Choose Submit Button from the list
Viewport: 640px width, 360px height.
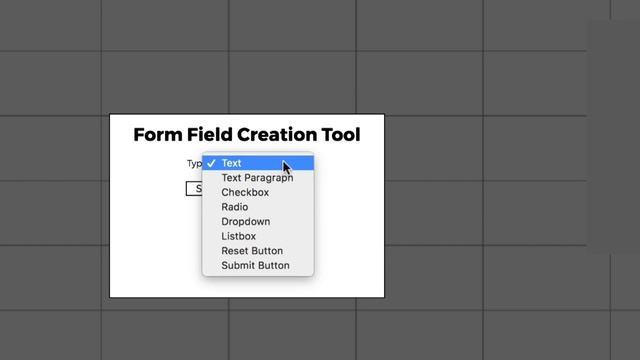(258, 265)
